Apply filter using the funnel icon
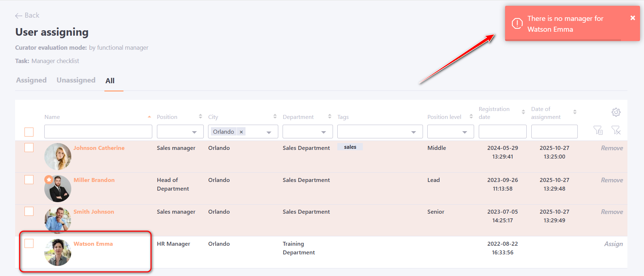This screenshot has height=276, width=644. tap(598, 130)
